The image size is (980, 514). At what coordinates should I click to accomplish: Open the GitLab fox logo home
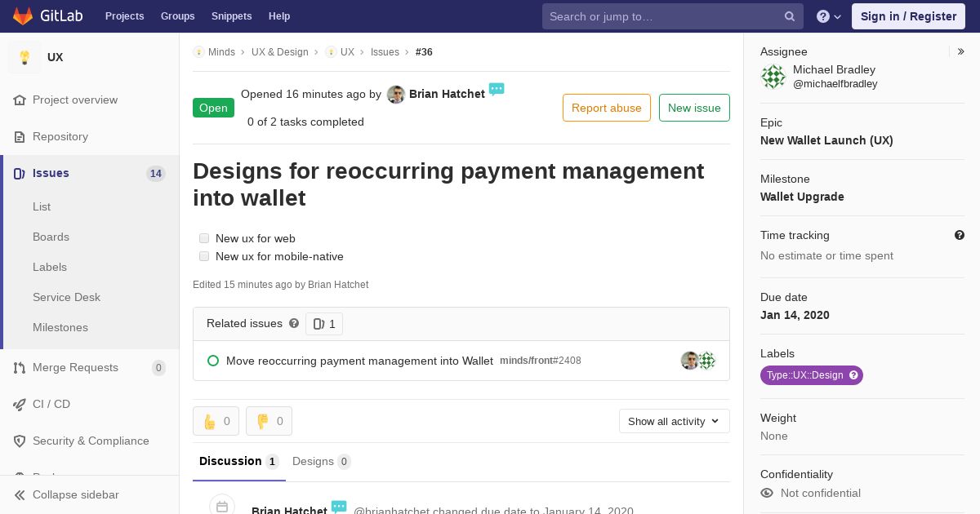tap(23, 16)
